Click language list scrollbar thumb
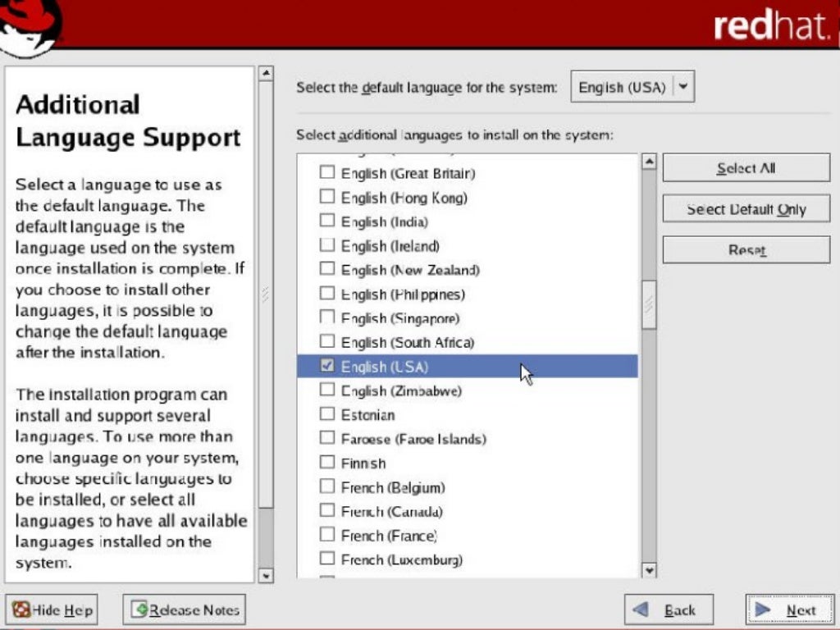The width and height of the screenshot is (840, 630). pyautogui.click(x=650, y=304)
